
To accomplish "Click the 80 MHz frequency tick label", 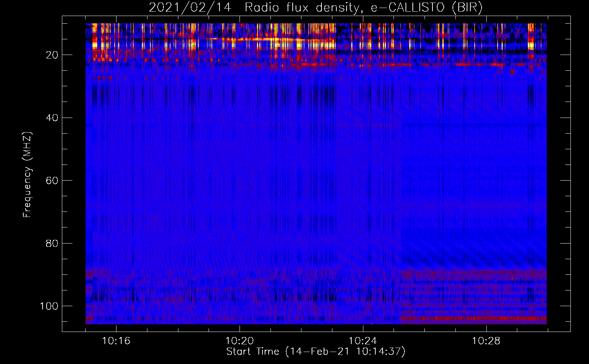I will coord(52,243).
